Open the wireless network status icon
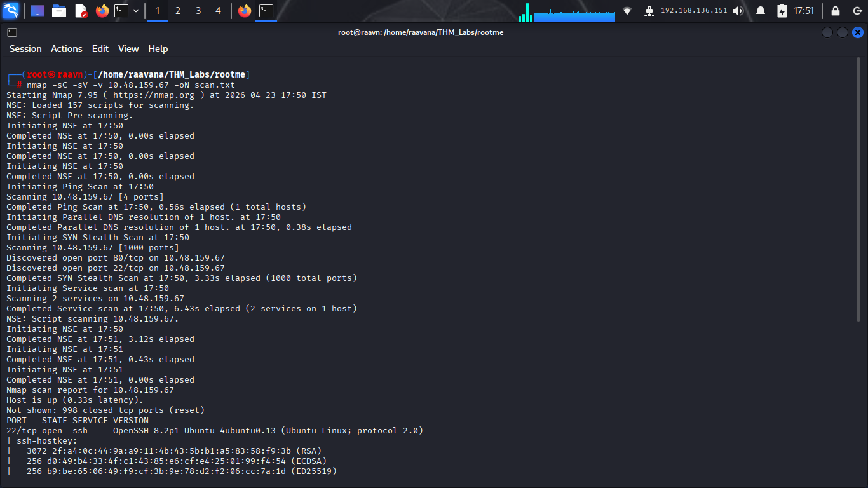This screenshot has height=488, width=868. 627,11
